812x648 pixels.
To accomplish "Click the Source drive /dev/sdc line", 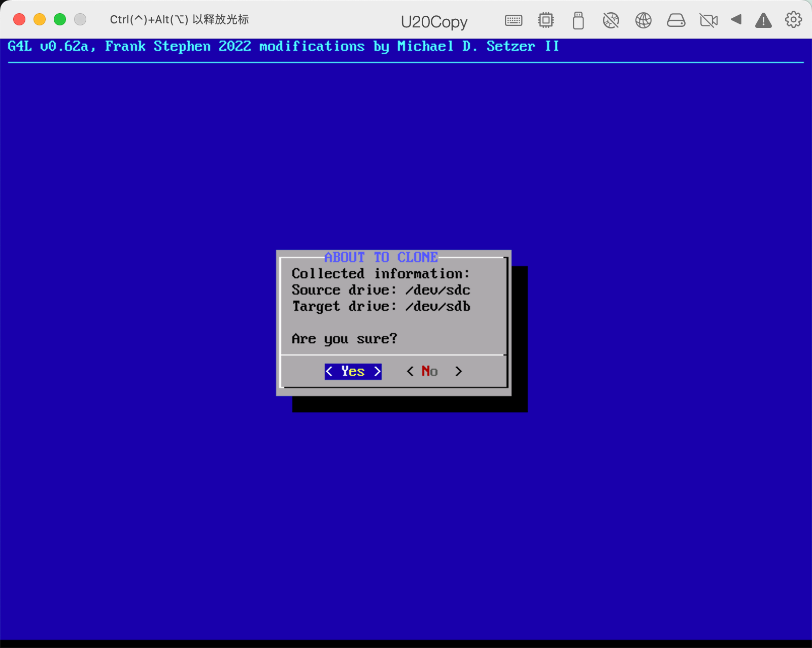I will (x=381, y=290).
